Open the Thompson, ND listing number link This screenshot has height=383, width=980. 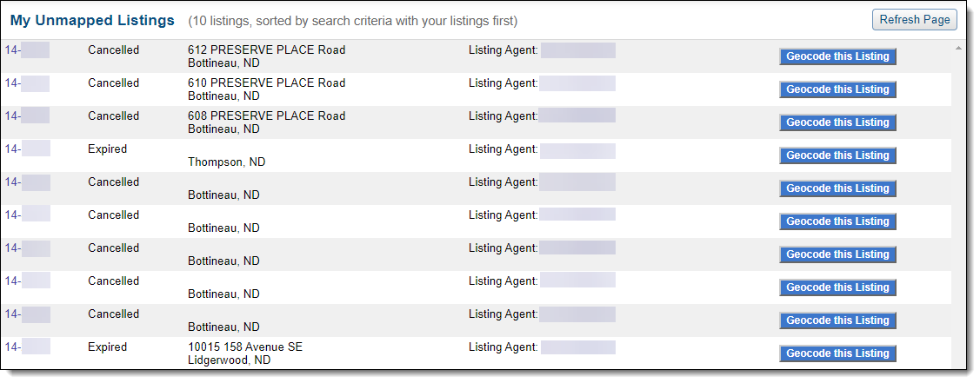click(27, 149)
